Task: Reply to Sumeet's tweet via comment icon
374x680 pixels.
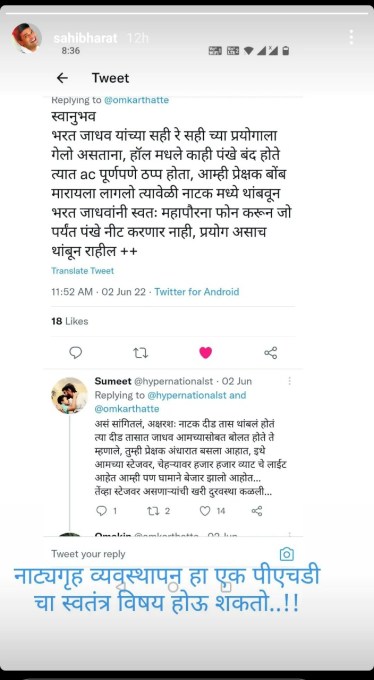Action: tap(102, 511)
